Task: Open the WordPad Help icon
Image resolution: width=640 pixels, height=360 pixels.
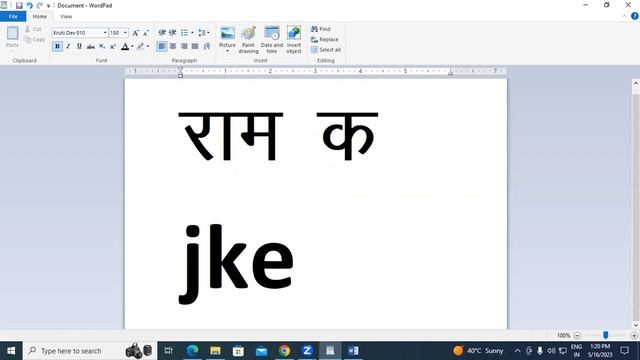Action: 635,16
